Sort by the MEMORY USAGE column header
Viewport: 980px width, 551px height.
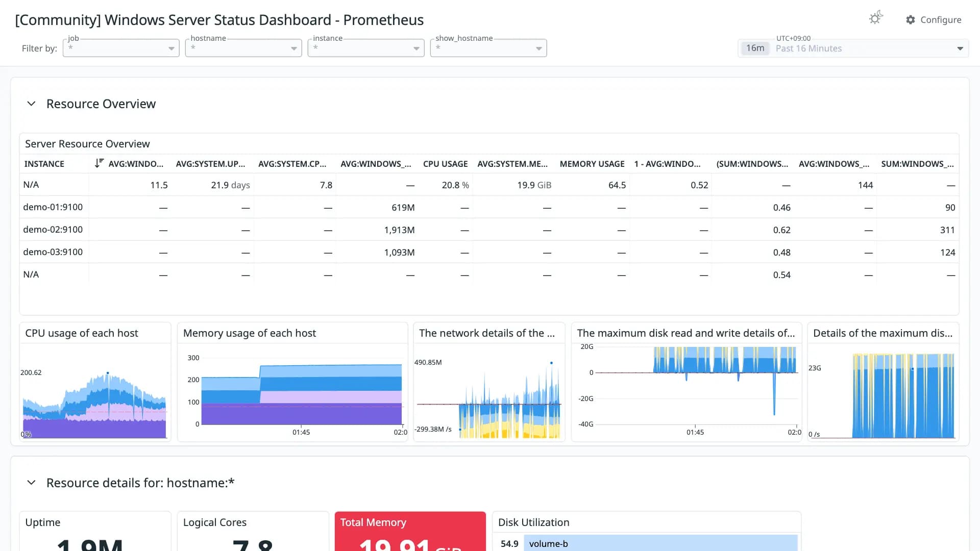coord(592,164)
